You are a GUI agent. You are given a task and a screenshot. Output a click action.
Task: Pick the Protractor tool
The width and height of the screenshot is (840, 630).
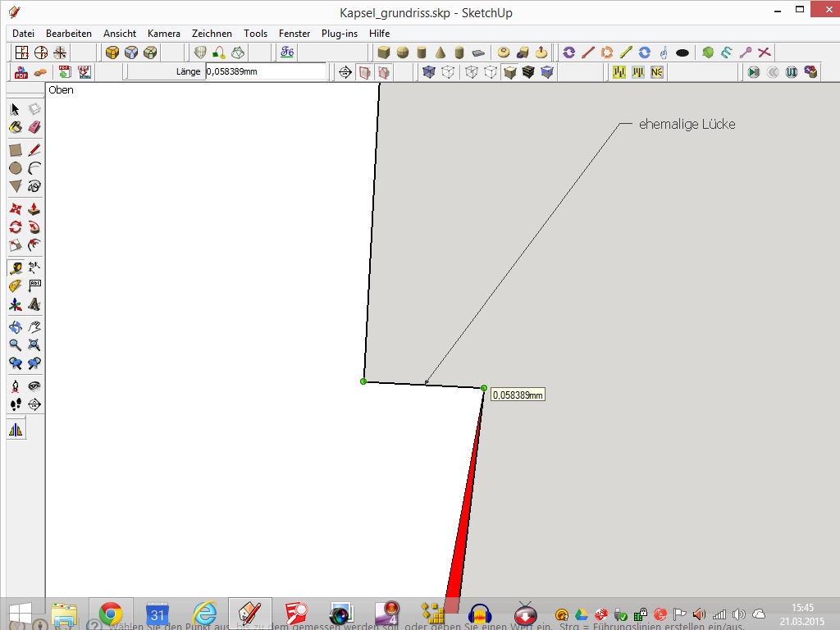[15, 285]
